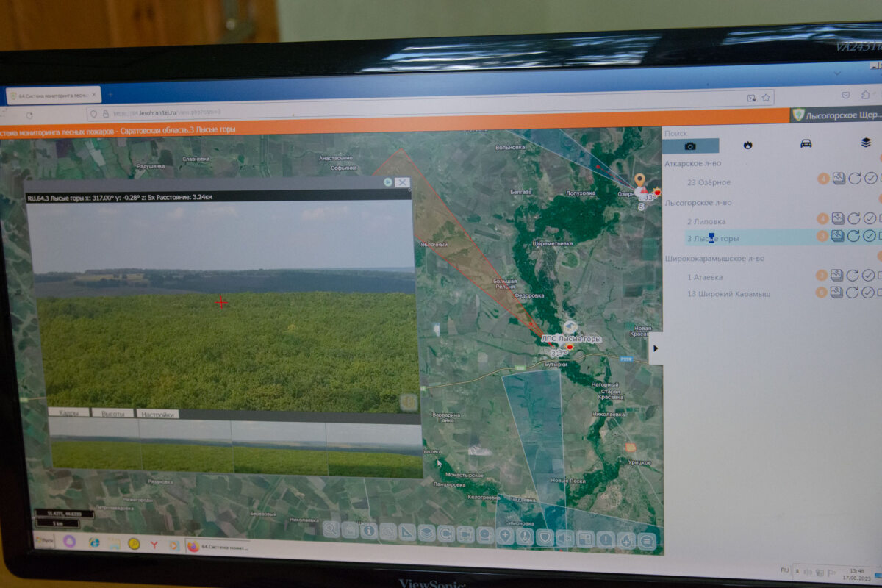This screenshot has width=882, height=588.
Task: Select last thumbnail in camera frames strip
Action: point(374,450)
